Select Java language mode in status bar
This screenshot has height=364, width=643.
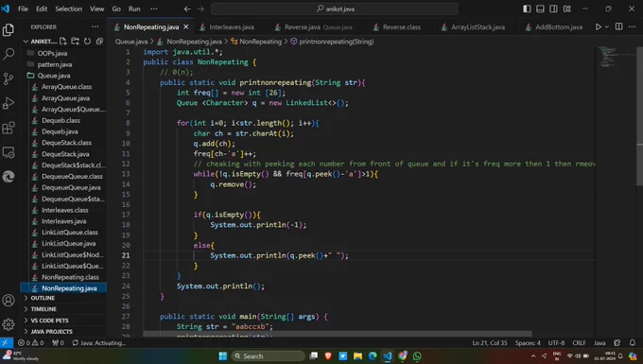pyautogui.click(x=600, y=342)
